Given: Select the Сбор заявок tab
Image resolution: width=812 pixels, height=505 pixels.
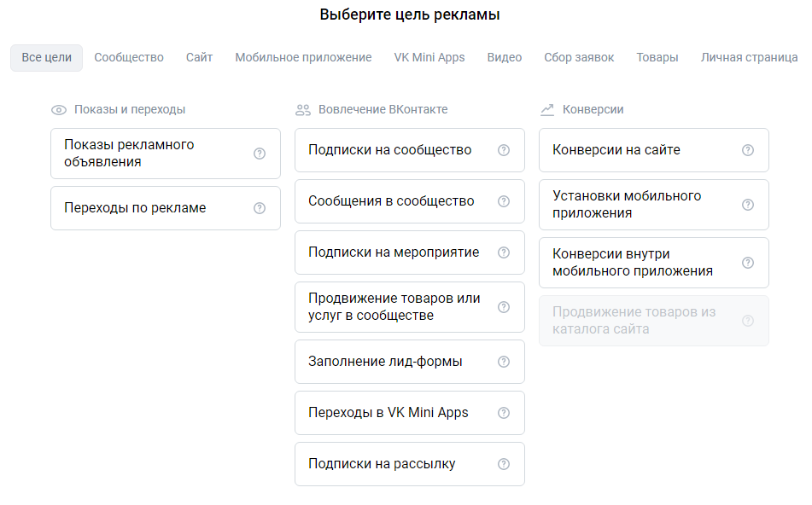Looking at the screenshot, I should click(x=579, y=58).
